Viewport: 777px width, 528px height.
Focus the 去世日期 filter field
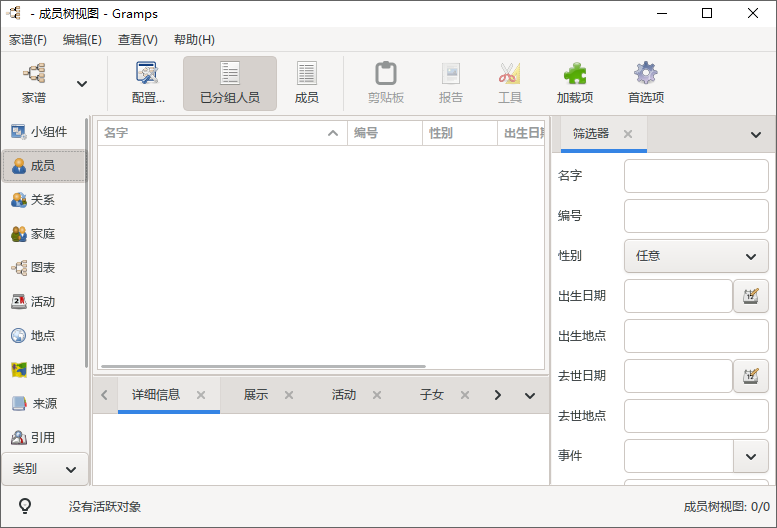coord(678,376)
